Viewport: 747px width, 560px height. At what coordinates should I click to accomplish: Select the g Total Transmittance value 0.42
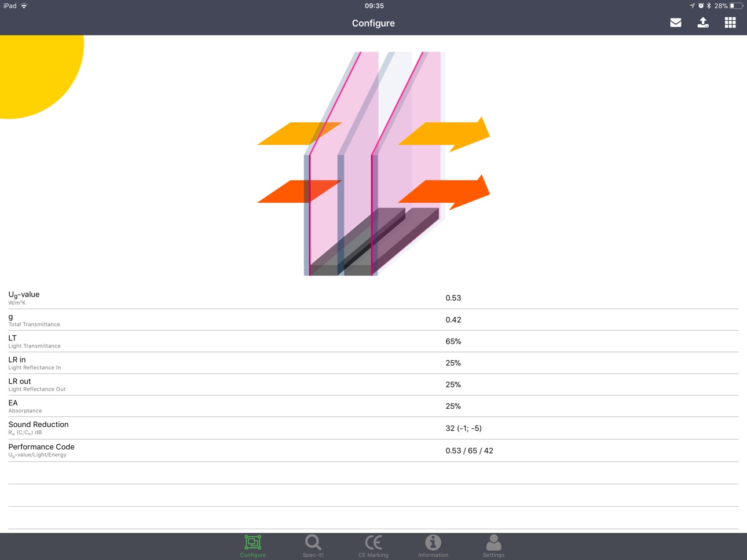[x=453, y=320]
